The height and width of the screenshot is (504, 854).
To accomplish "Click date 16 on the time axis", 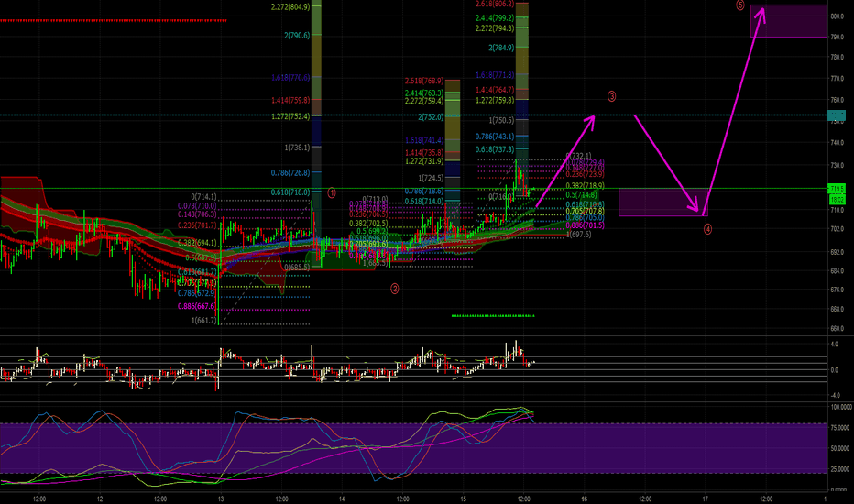I will (585, 499).
